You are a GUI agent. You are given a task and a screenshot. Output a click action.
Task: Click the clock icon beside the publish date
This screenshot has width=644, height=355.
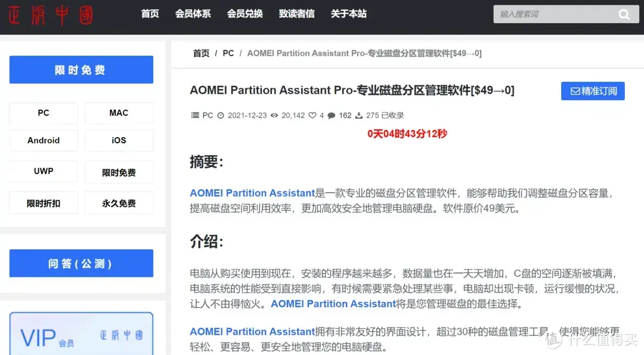[x=220, y=115]
